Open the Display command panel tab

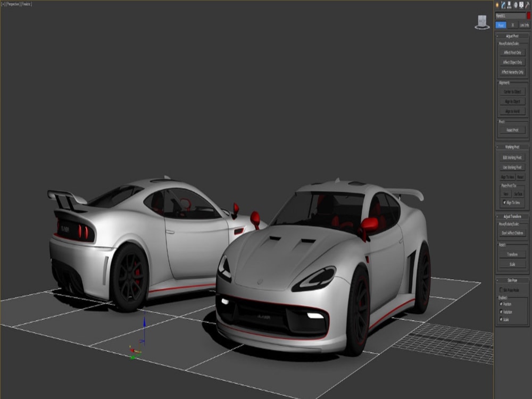521,5
